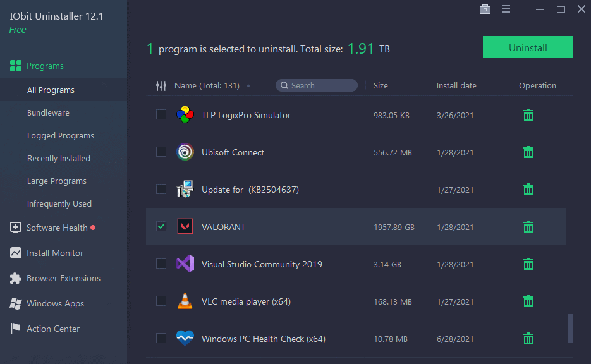Viewport: 591px width, 364px height.
Task: Click the Search programs input field
Action: point(317,85)
